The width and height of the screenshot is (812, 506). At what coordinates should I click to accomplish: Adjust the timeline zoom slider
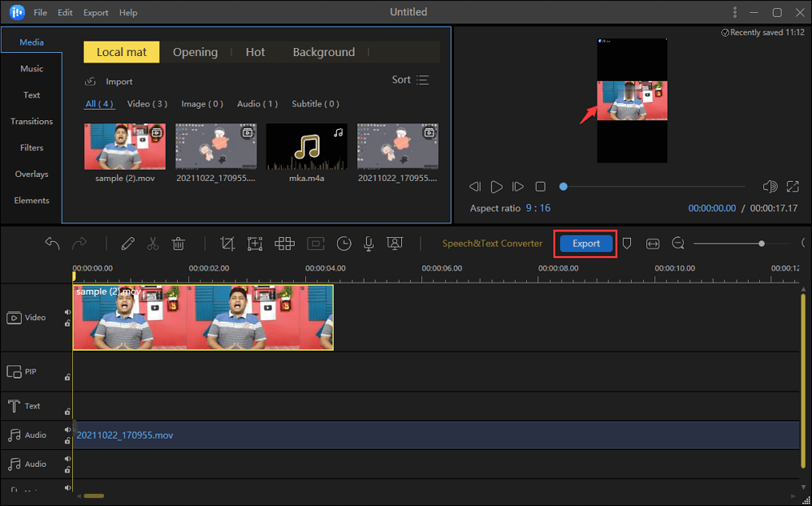click(x=761, y=244)
